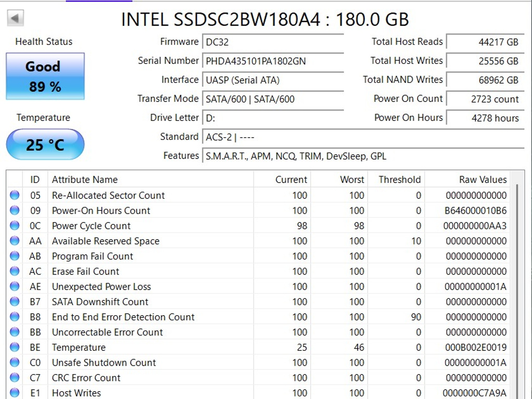Click raw value 000000000AA3
This screenshot has height=399, width=532.
click(475, 226)
